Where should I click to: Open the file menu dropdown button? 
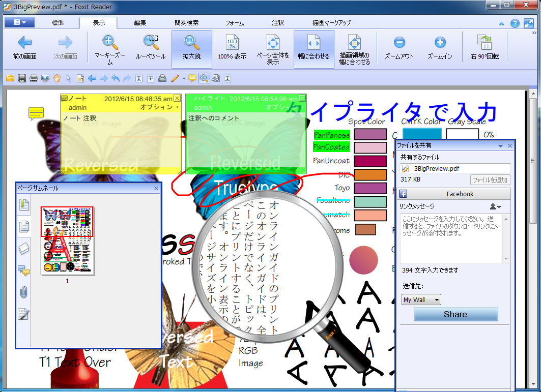coord(20,22)
